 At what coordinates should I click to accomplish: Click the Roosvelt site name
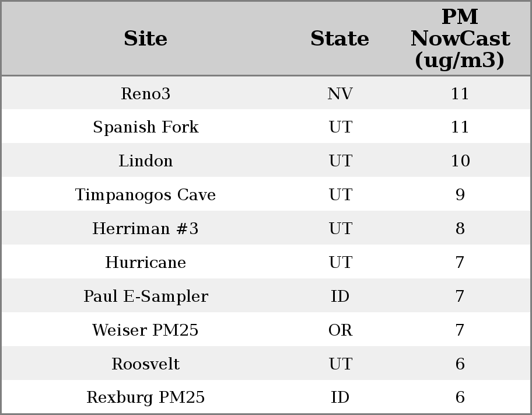[x=145, y=364]
